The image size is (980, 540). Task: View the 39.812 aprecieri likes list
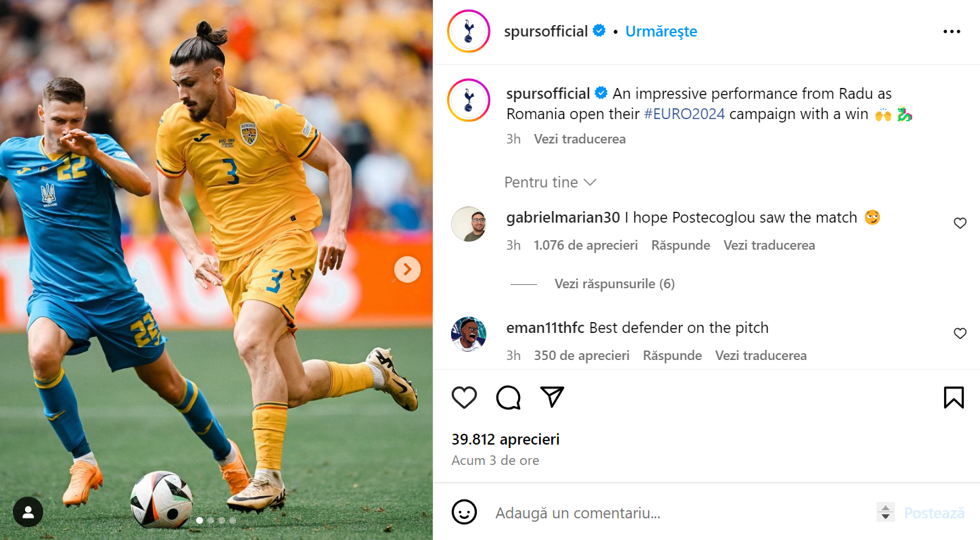(x=505, y=439)
